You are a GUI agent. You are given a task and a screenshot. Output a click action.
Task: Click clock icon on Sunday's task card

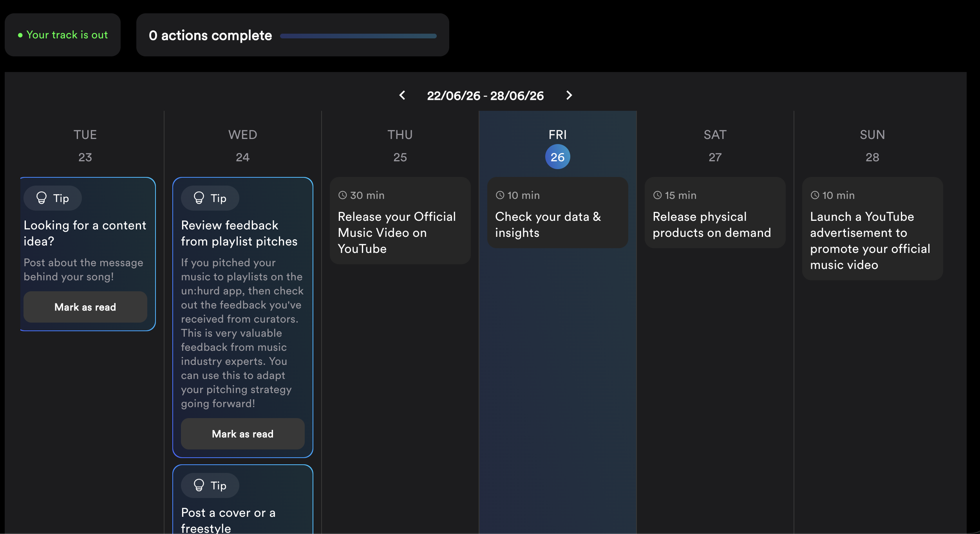tap(815, 195)
